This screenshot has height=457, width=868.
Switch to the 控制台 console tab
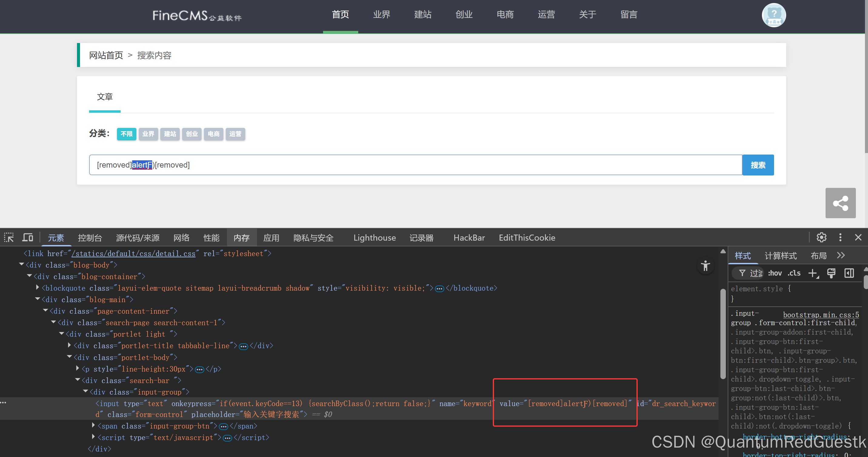[90, 238]
